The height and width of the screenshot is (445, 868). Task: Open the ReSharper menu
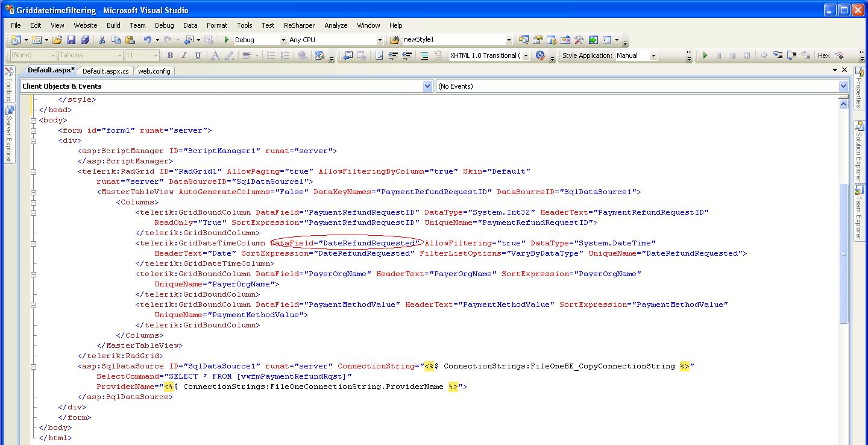point(300,25)
